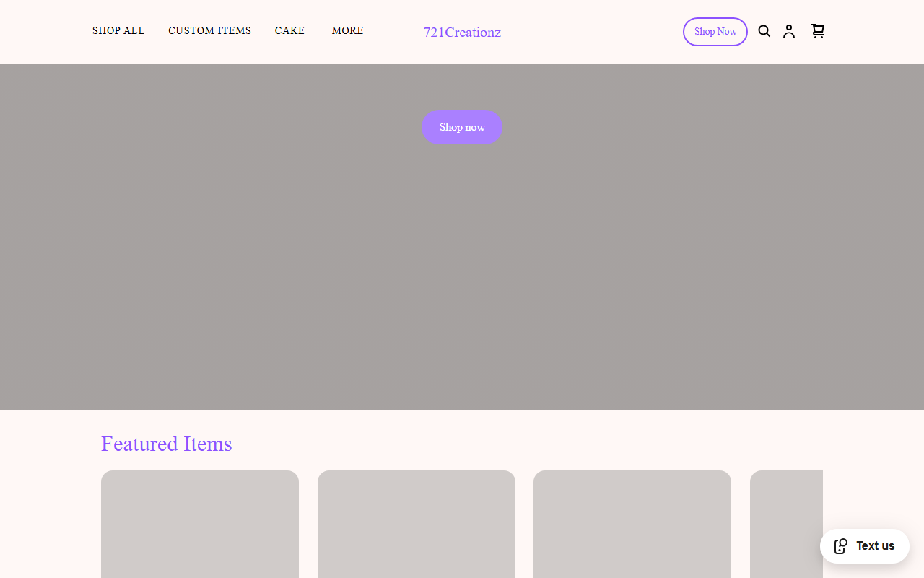Open the account profile icon
Viewport: 924px width, 578px height.
click(789, 31)
